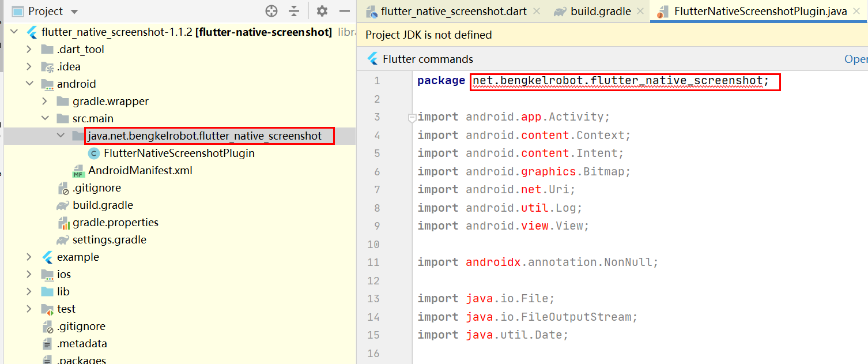Select the .dart_tool folder icon
868x364 pixels.
pyautogui.click(x=47, y=49)
